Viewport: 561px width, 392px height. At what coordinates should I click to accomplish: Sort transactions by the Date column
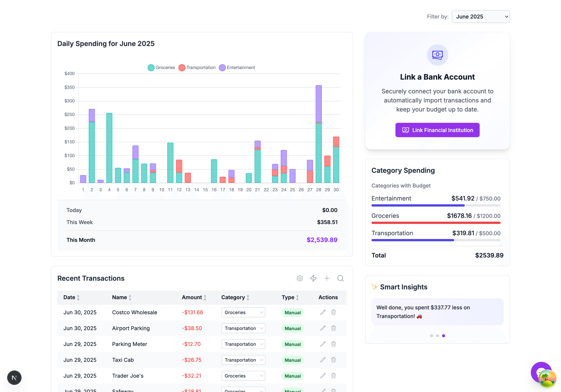71,297
